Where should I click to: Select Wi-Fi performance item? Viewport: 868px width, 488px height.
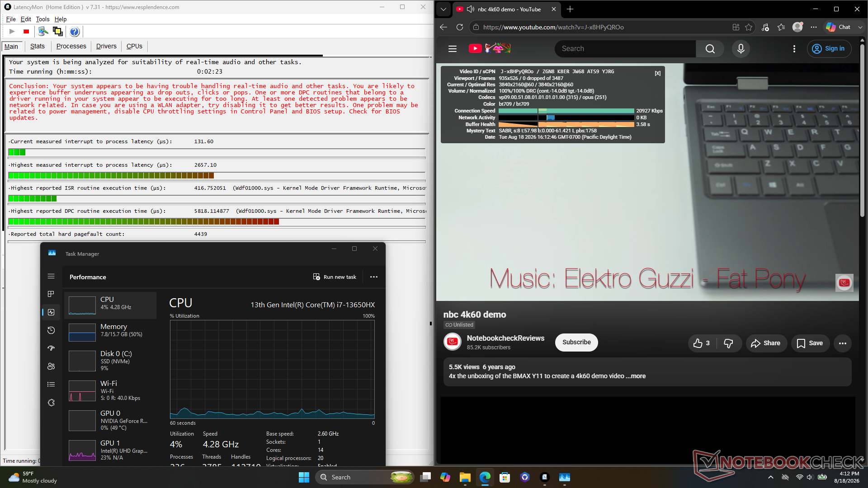coord(111,390)
